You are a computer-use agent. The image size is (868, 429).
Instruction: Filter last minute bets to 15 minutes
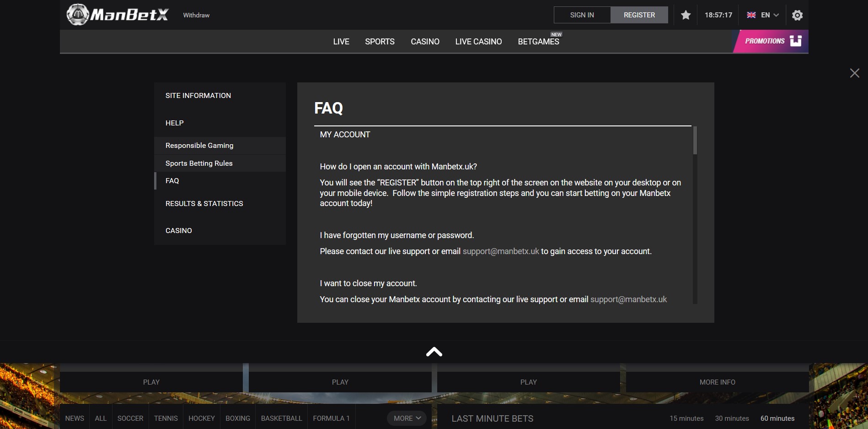(686, 418)
